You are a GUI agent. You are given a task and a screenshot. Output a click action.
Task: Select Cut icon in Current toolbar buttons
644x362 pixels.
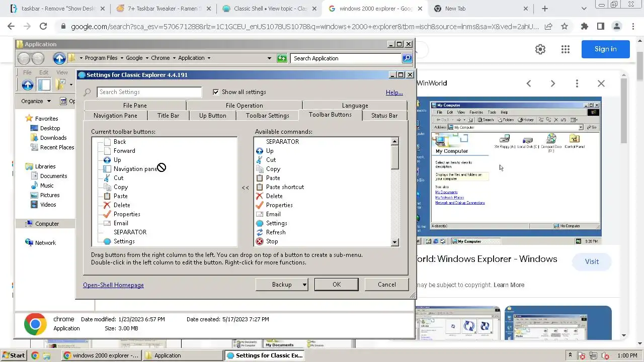[107, 178]
